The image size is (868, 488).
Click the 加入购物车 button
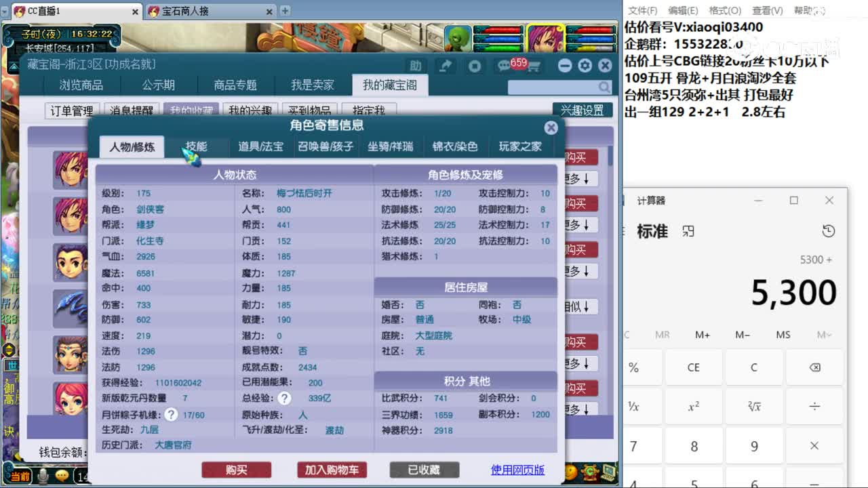tap(332, 469)
